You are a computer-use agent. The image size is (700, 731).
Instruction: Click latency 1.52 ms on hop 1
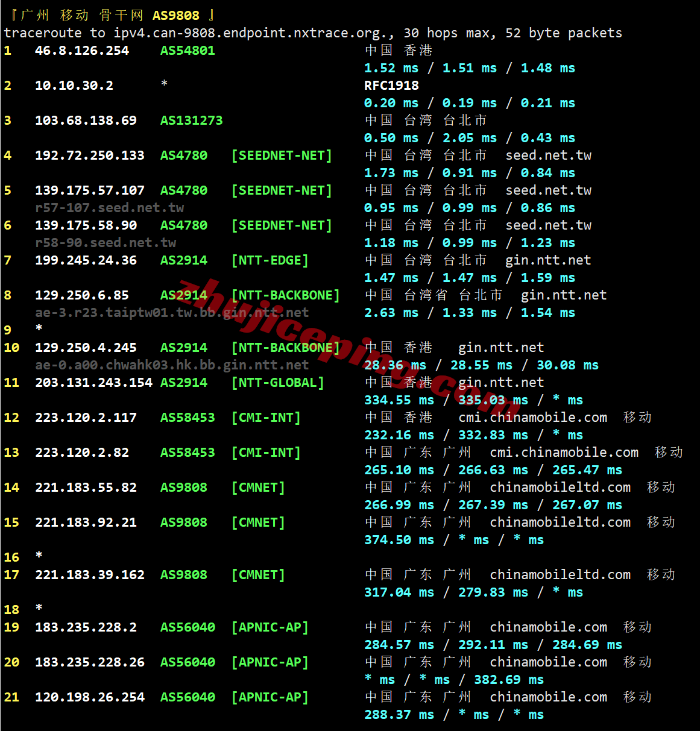click(391, 68)
